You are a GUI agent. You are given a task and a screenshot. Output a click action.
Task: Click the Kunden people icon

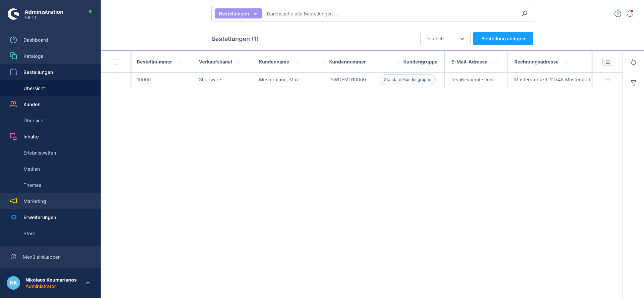(13, 104)
